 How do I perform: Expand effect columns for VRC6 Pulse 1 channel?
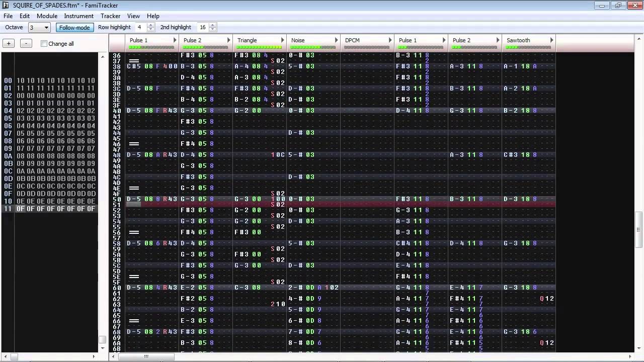pos(444,40)
